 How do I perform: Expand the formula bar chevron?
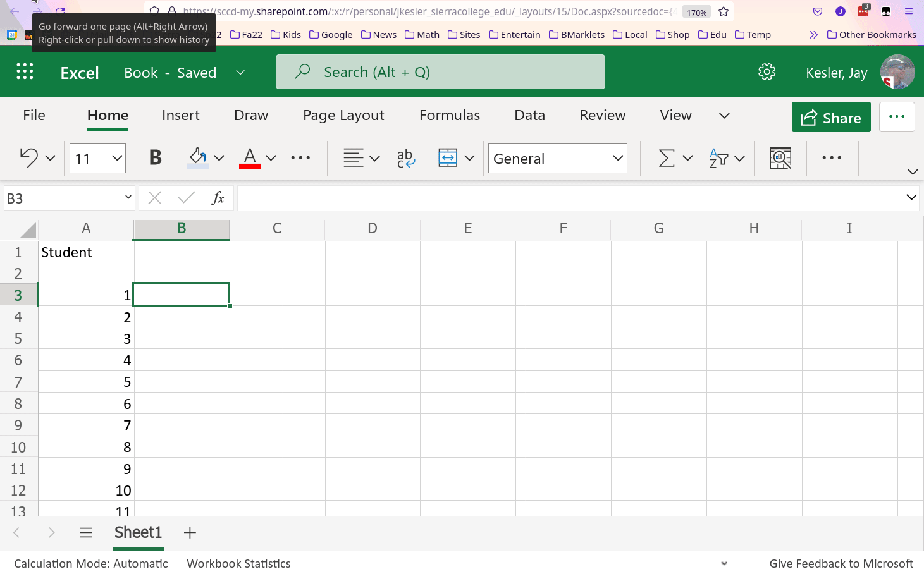(911, 197)
